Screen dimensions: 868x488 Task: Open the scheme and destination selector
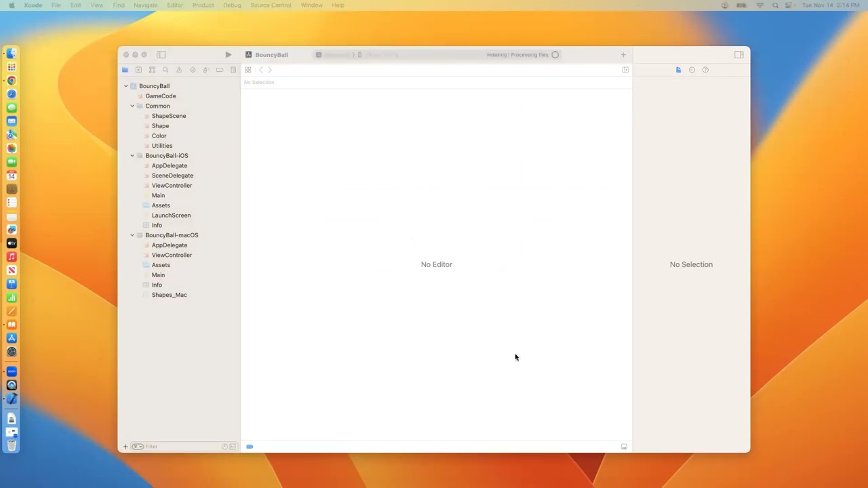[x=357, y=55]
